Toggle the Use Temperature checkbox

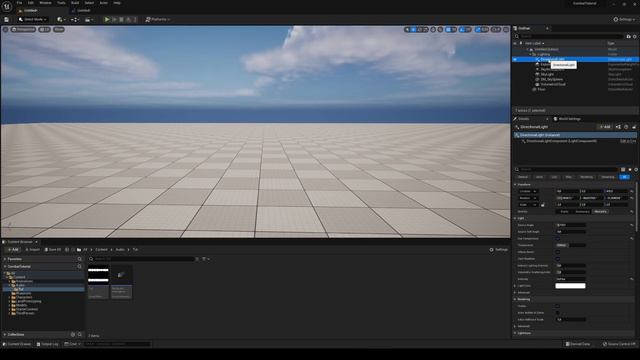click(558, 238)
